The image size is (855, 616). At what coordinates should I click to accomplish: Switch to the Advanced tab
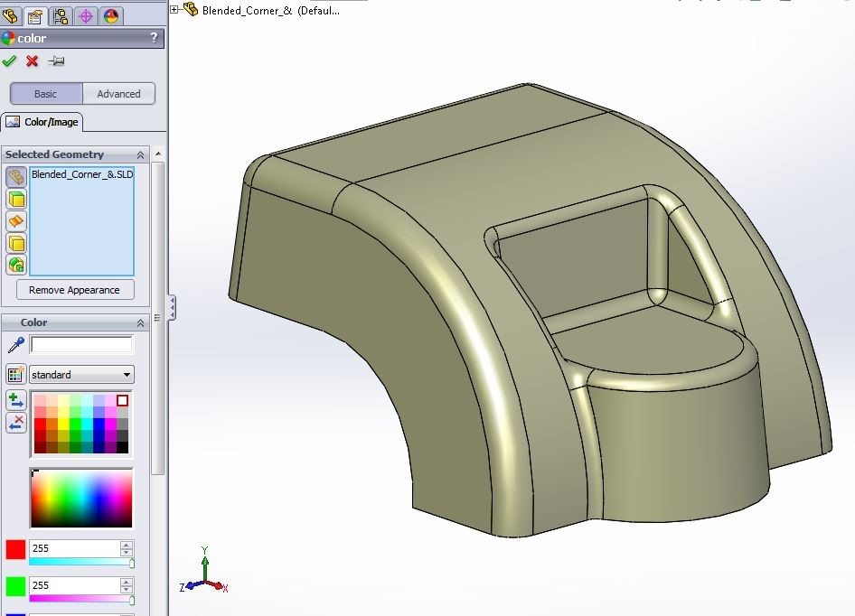118,94
